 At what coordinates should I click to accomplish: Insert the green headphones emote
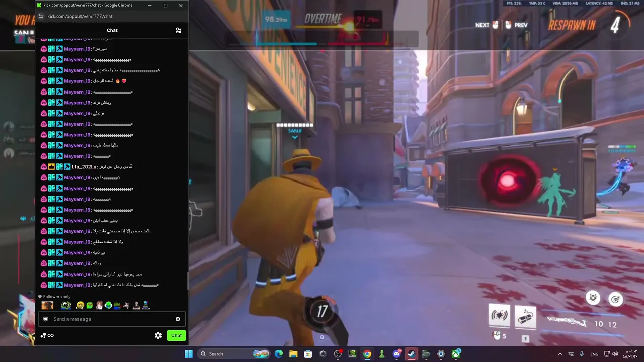pos(108,305)
